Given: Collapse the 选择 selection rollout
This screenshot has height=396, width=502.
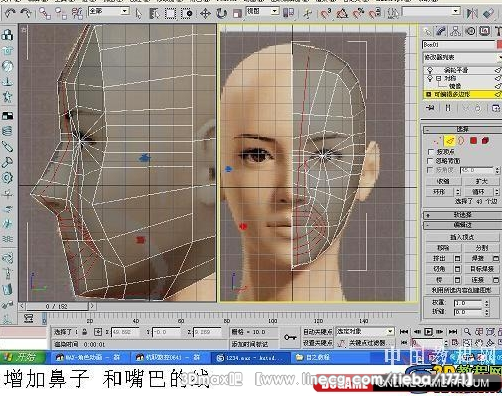Looking at the screenshot, I should click(462, 129).
